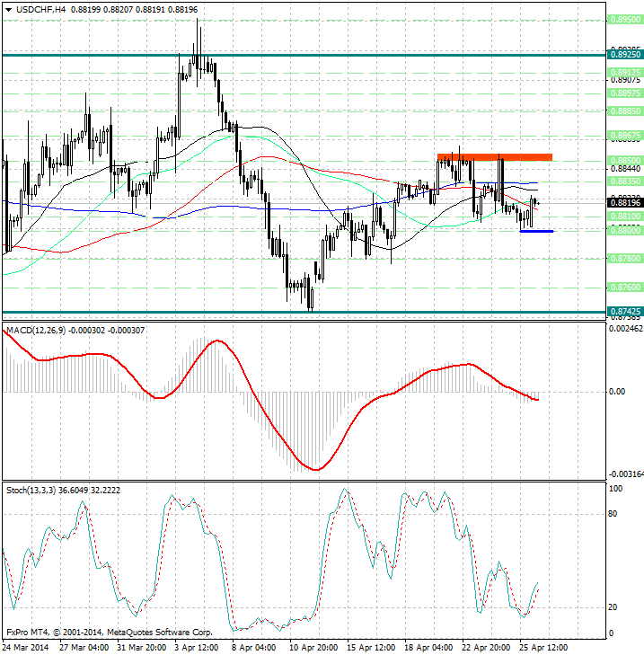Click the red MACD signal line trough

point(316,469)
